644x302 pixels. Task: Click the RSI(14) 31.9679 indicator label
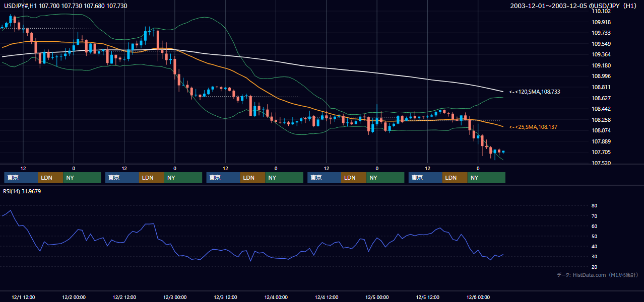(x=23, y=191)
